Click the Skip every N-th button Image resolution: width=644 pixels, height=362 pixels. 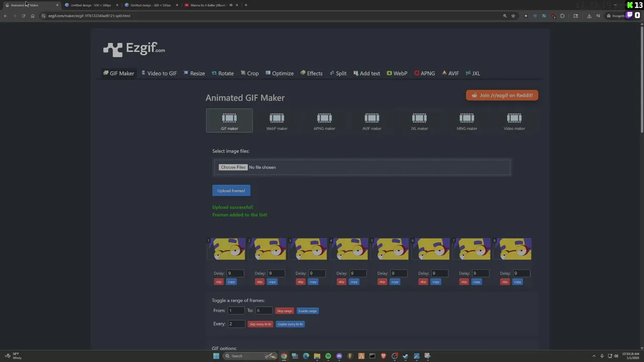(260, 324)
